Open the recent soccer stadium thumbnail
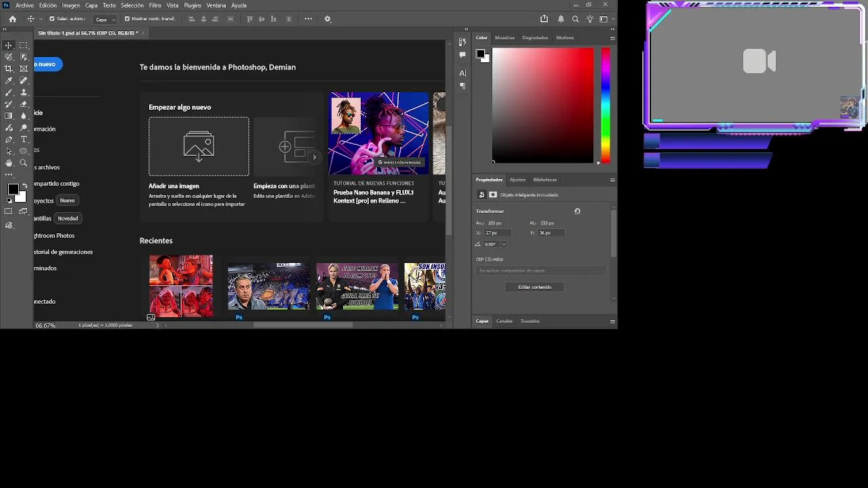The height and width of the screenshot is (488, 868). click(x=269, y=286)
